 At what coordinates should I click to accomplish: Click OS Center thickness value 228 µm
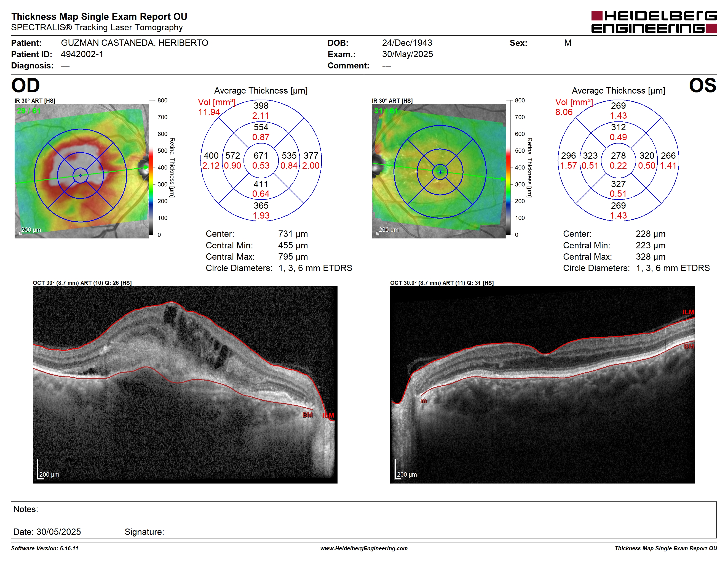pyautogui.click(x=650, y=234)
